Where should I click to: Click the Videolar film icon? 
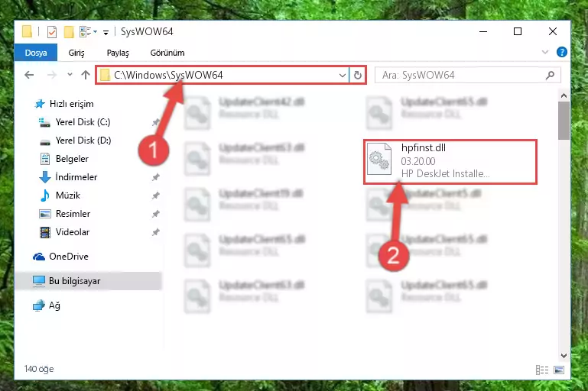pos(45,232)
